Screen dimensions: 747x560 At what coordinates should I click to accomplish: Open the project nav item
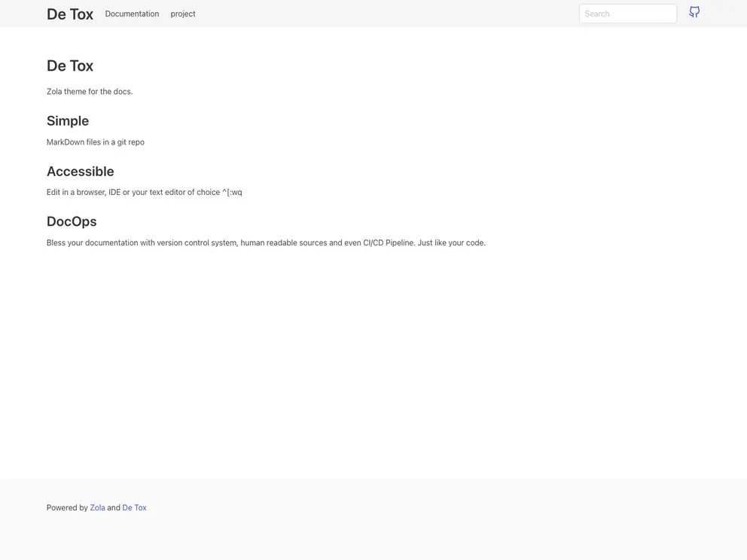[183, 14]
